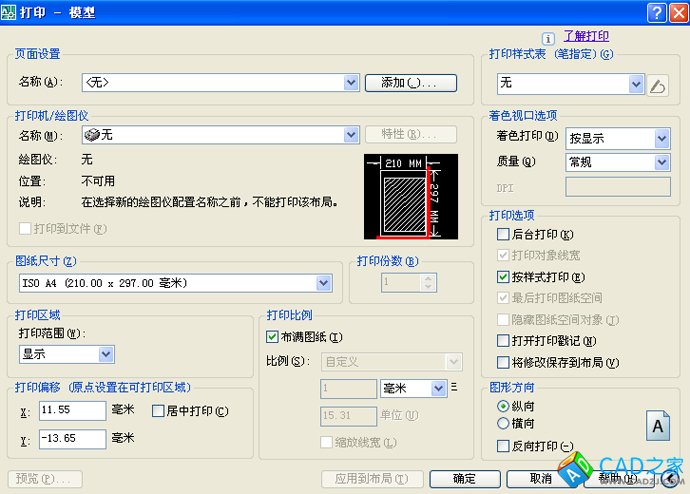Click the paper preview thumbnail image
This screenshot has width=690, height=494.
click(x=410, y=196)
